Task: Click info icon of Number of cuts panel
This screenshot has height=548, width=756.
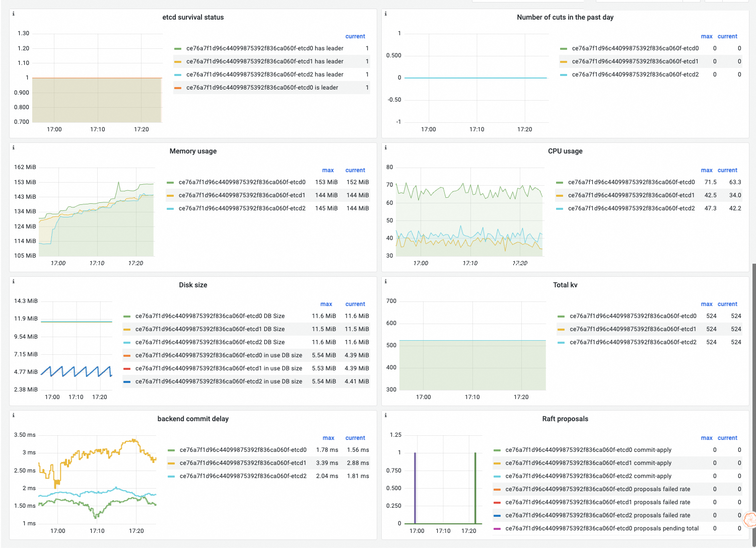Action: pyautogui.click(x=385, y=14)
